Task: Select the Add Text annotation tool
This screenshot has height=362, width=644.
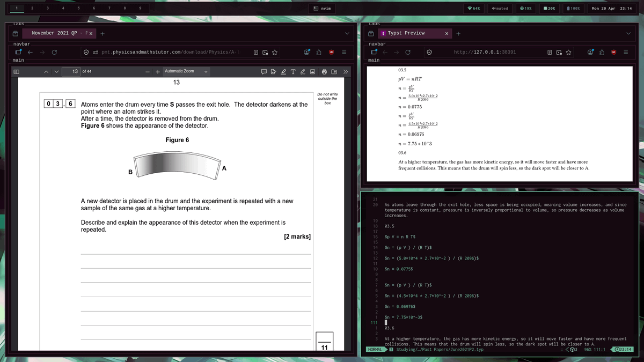Action: [x=294, y=71]
